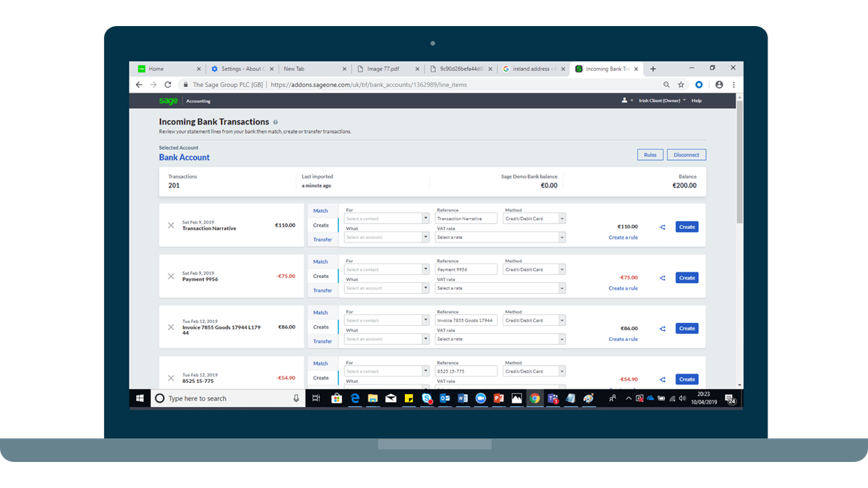This screenshot has height=488, width=868.
Task: Click 'Create a rule' link for €86.00 transaction
Action: click(x=623, y=339)
